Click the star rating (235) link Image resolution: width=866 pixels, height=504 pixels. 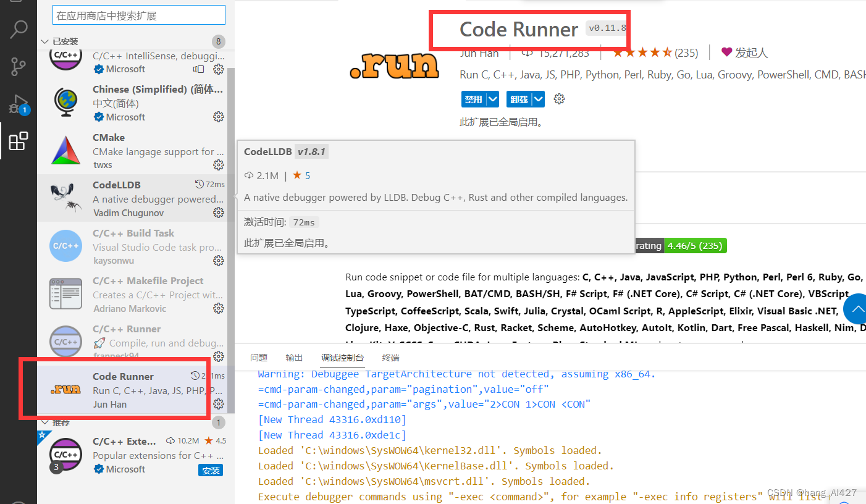[655, 52]
